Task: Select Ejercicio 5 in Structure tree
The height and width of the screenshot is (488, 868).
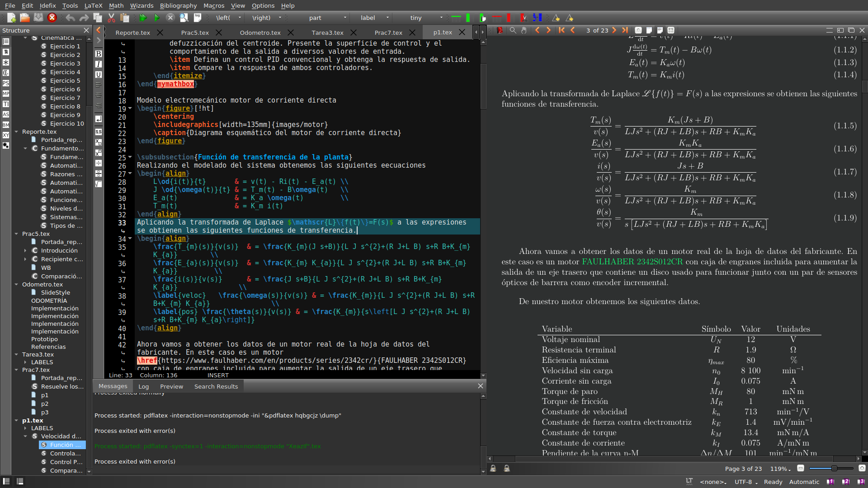Action: point(65,80)
